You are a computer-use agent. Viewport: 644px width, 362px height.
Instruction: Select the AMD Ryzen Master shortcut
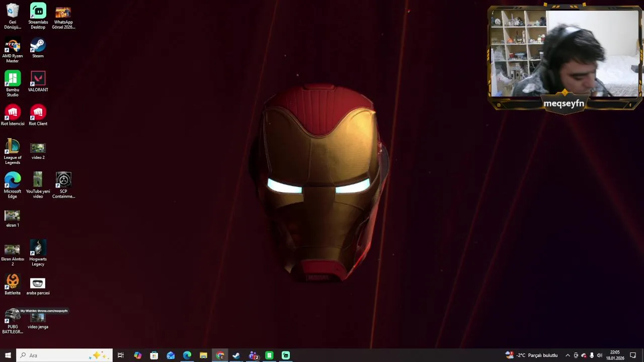(x=13, y=50)
